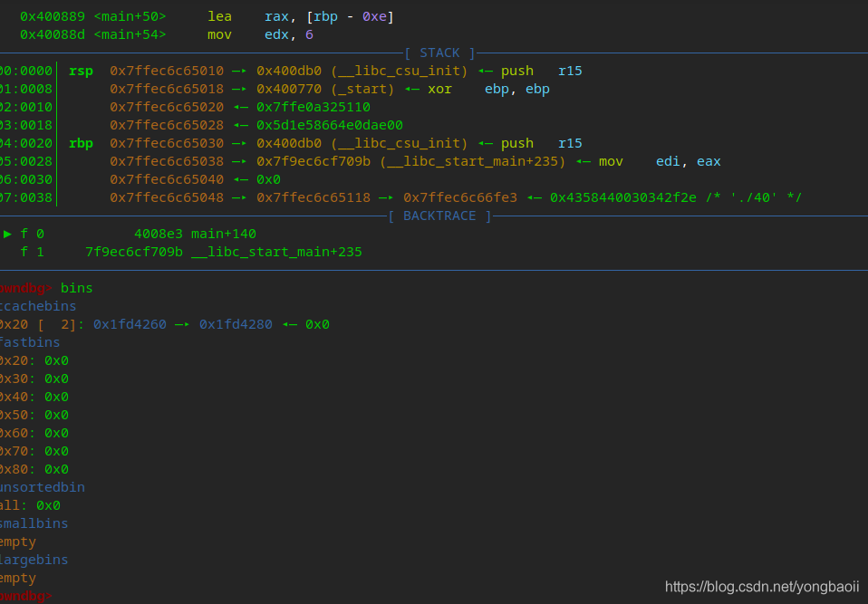Click the largebins heading

pyautogui.click(x=34, y=560)
